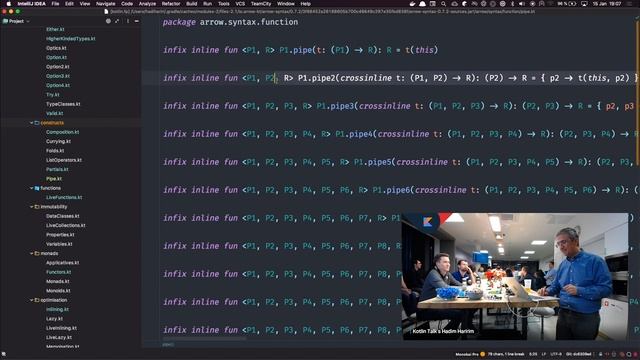Click the volume icon in menu bar

click(x=522, y=4)
